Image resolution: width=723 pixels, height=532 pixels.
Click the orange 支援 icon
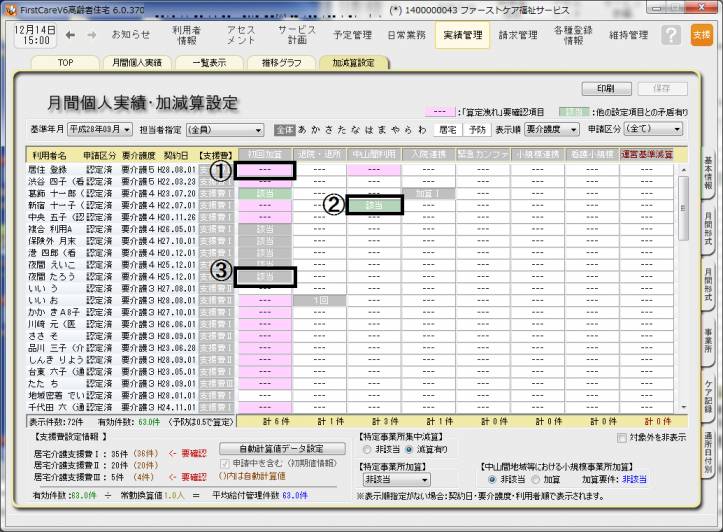[701, 35]
